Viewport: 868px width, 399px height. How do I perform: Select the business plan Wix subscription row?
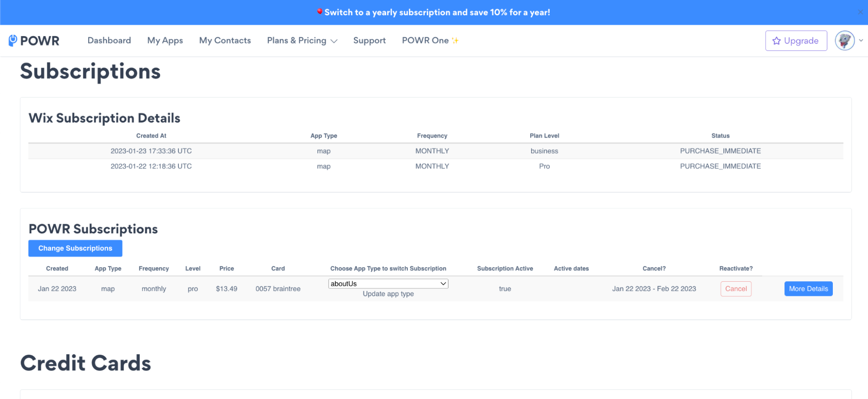[x=436, y=151]
